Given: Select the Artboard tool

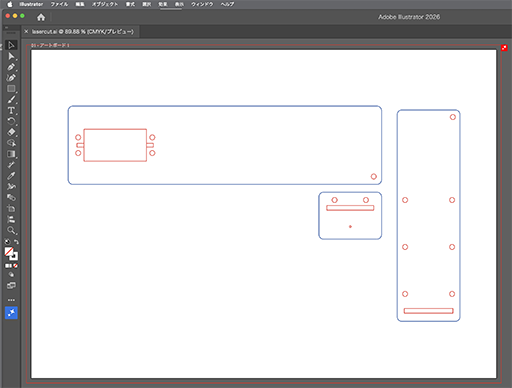Looking at the screenshot, I should pos(11,208).
